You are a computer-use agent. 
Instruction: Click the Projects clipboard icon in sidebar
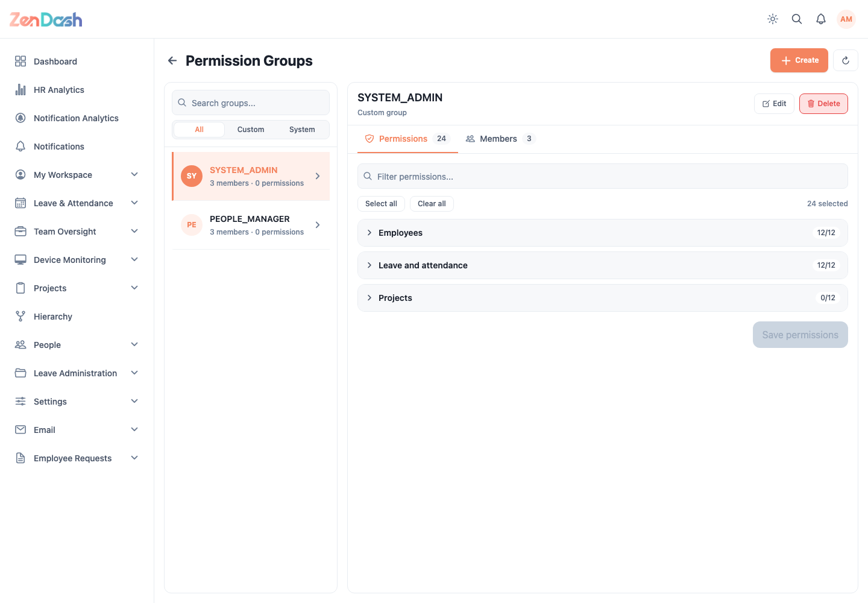(x=20, y=288)
